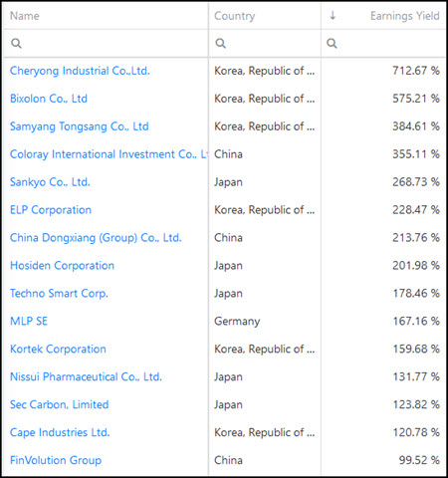Click Korea country cell for Cheryong Industrial
This screenshot has width=448, height=478.
pyautogui.click(x=265, y=71)
